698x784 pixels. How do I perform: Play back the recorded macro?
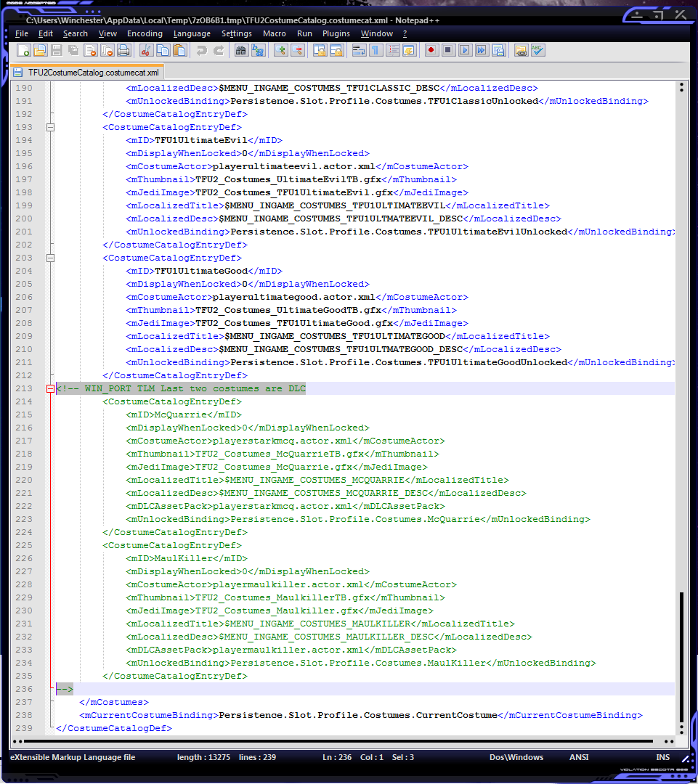tap(465, 50)
